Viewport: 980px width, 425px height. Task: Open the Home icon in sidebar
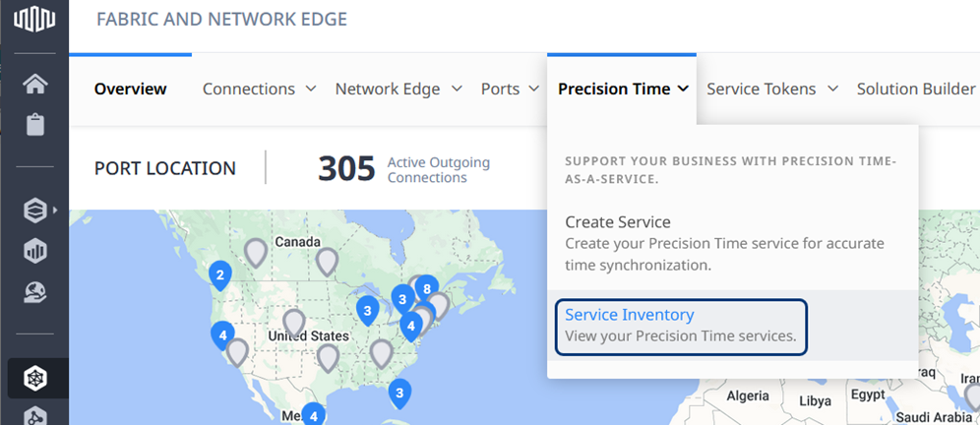(x=35, y=83)
